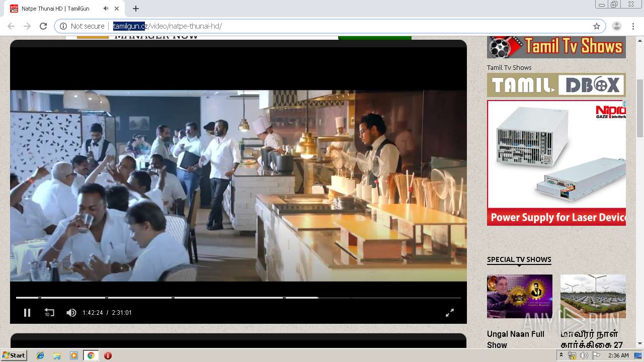Open system tray volume control

[584, 355]
